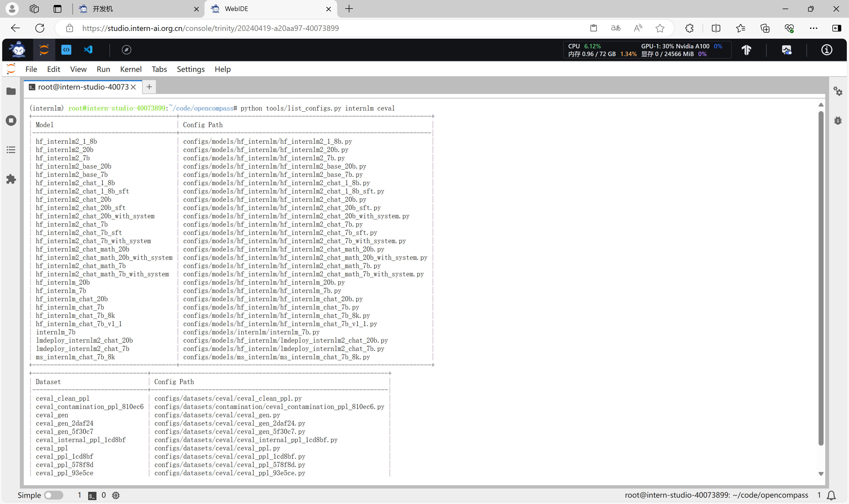This screenshot has width=849, height=504.
Task: Open the View menu
Action: click(x=78, y=69)
